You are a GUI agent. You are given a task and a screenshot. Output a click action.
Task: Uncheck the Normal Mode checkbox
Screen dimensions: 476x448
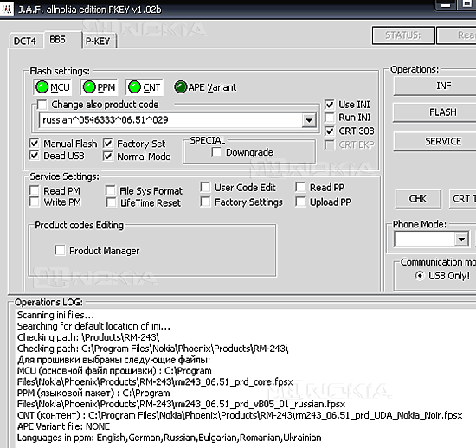pyautogui.click(x=108, y=157)
